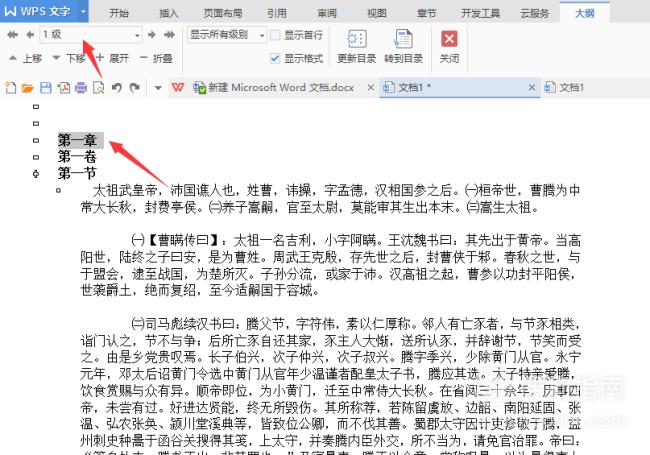
Task: Click the open folder icon
Action: pos(28,88)
